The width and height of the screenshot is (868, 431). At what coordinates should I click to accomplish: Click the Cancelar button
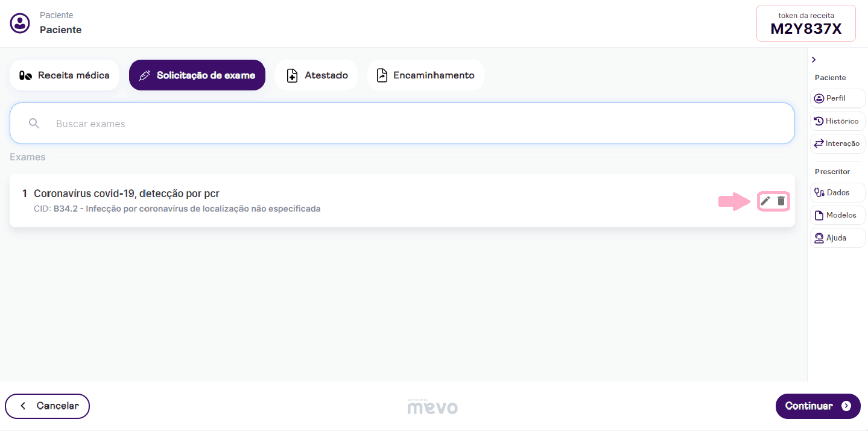pos(48,406)
